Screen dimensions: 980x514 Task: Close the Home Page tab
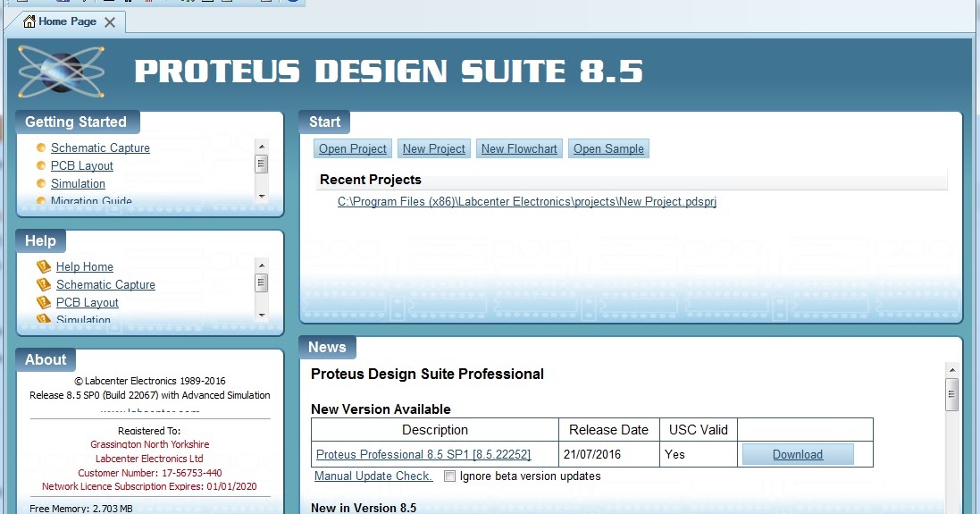[110, 22]
